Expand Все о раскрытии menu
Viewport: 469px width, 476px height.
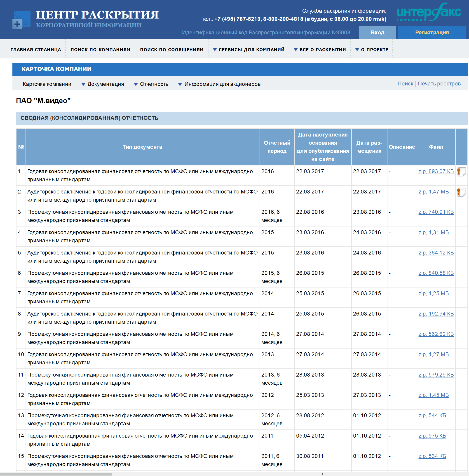[x=320, y=49]
